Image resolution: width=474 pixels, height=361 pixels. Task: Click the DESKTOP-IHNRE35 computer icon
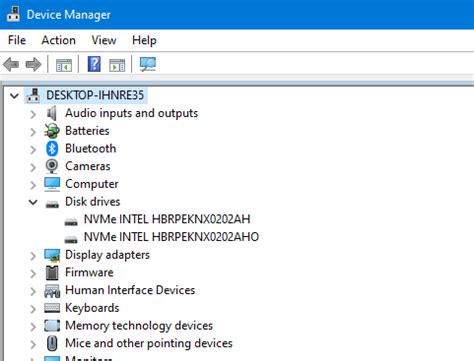click(33, 95)
